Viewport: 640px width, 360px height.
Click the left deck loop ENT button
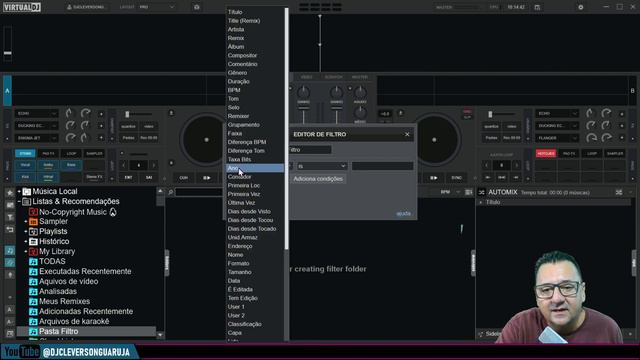pos(128,178)
